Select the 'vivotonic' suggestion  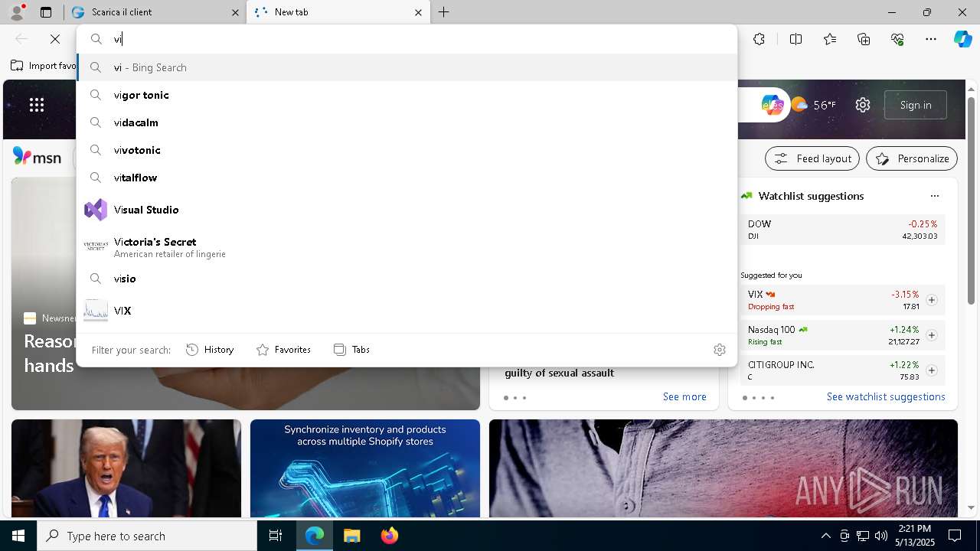(407, 150)
